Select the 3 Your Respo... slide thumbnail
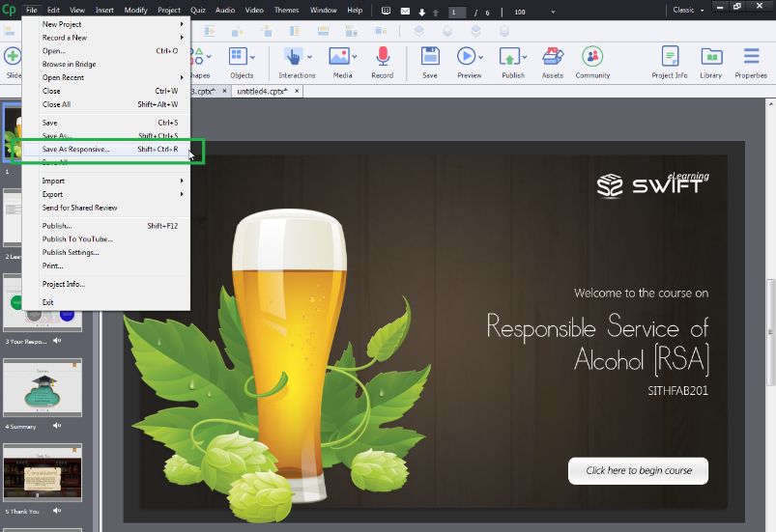The image size is (776, 532). coord(43,302)
